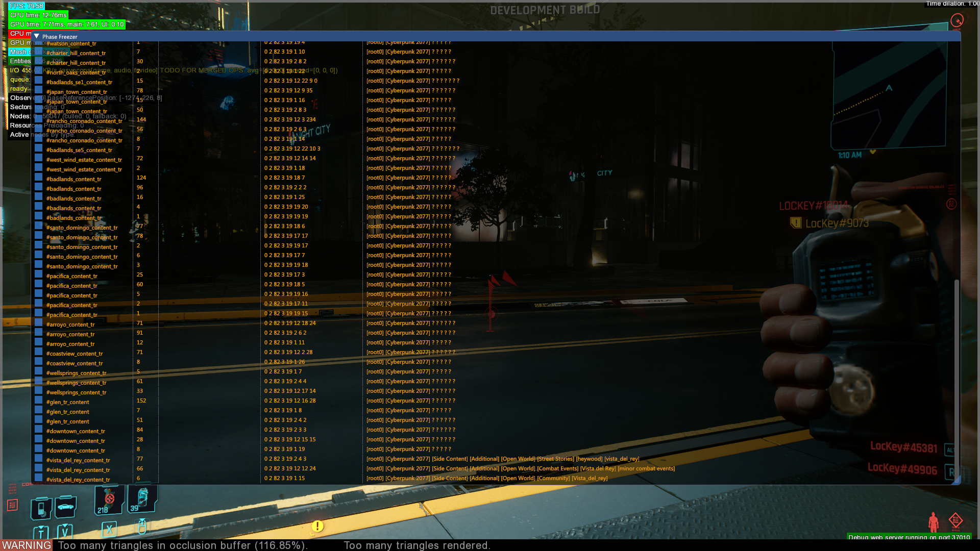The image size is (980, 551).
Task: Click the X key prompt icon
Action: 109,530
